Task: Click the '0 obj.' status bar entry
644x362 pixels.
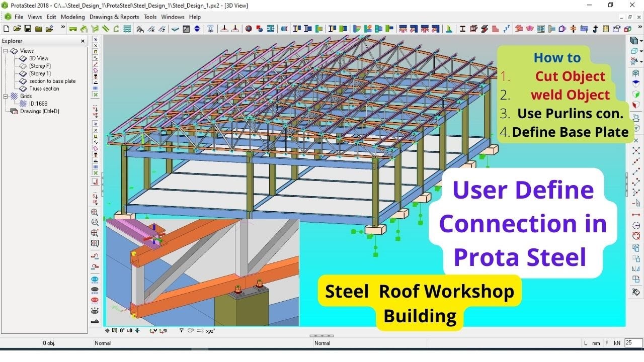Action: [49, 343]
